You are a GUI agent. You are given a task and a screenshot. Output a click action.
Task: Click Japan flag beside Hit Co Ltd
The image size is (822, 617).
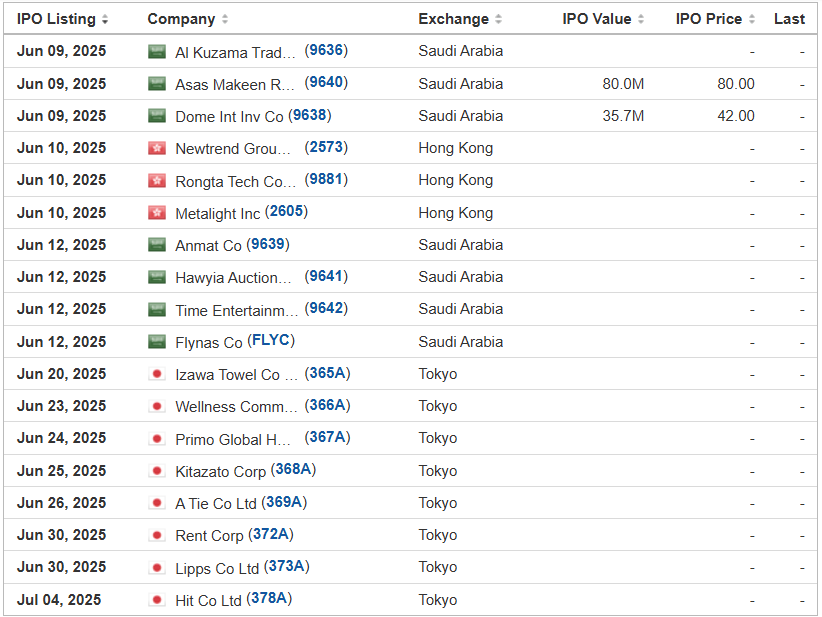pos(157,600)
